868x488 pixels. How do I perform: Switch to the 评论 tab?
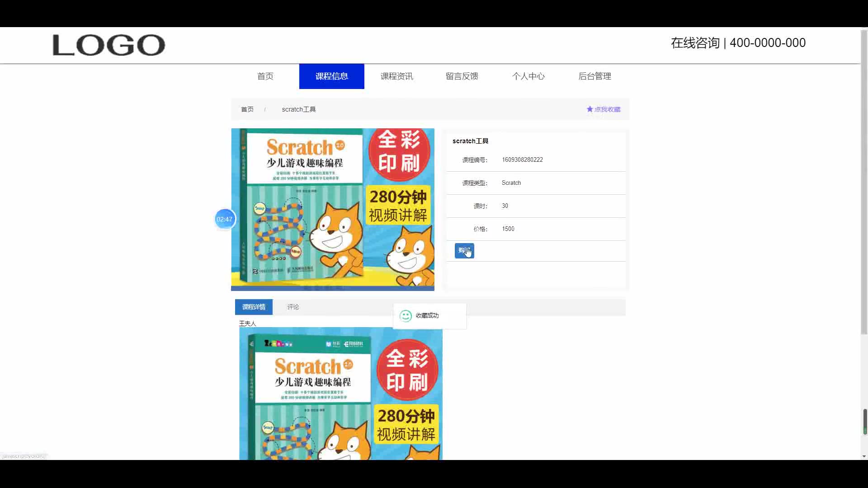293,307
